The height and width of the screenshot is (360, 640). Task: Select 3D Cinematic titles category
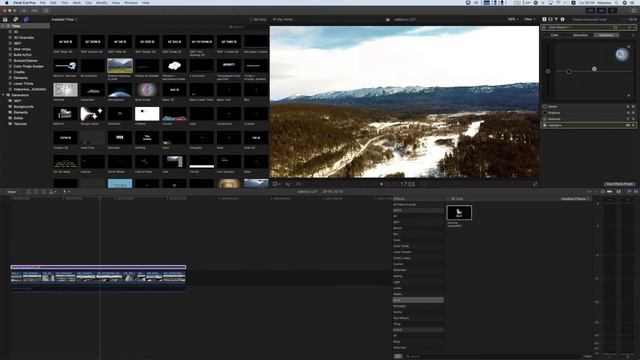(x=24, y=38)
